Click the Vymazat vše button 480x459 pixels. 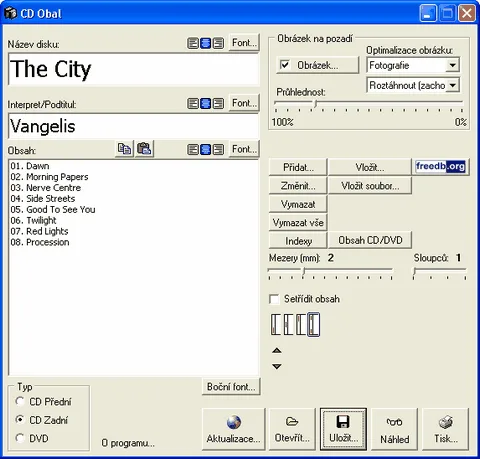tap(298, 222)
